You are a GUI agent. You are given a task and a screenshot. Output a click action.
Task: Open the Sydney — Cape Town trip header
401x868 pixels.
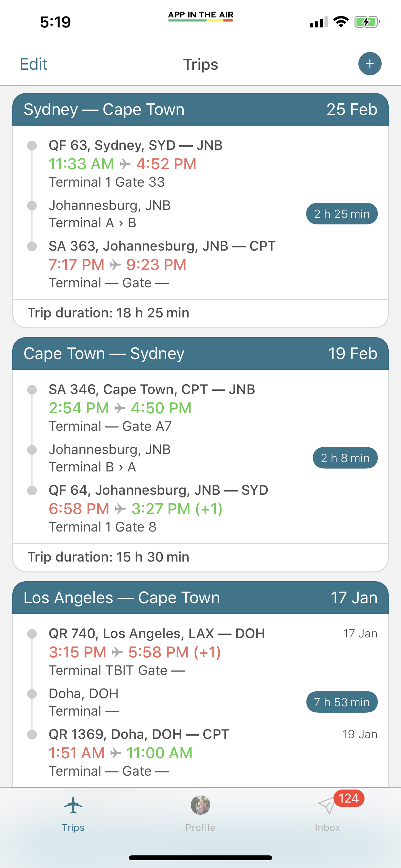coord(200,109)
